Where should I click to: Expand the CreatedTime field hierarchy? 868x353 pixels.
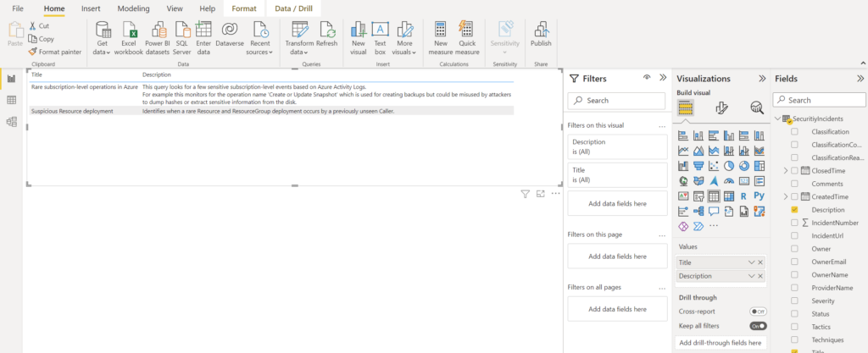click(x=786, y=196)
